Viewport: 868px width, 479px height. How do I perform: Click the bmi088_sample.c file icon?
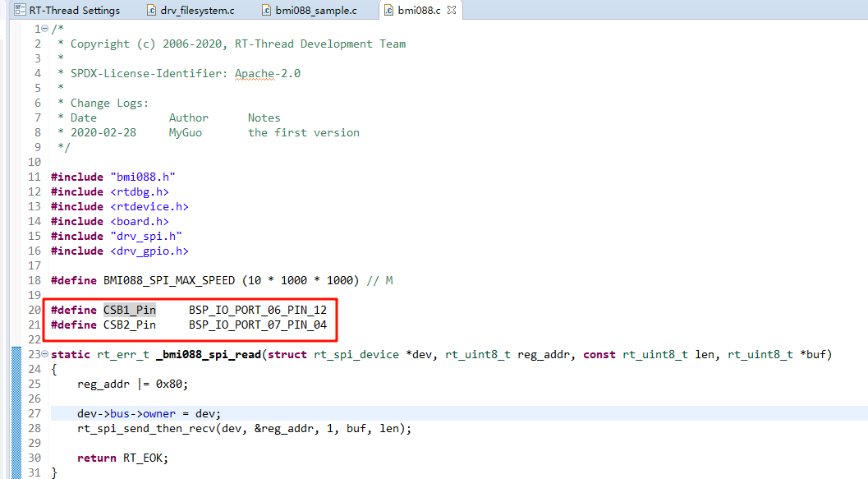click(267, 11)
